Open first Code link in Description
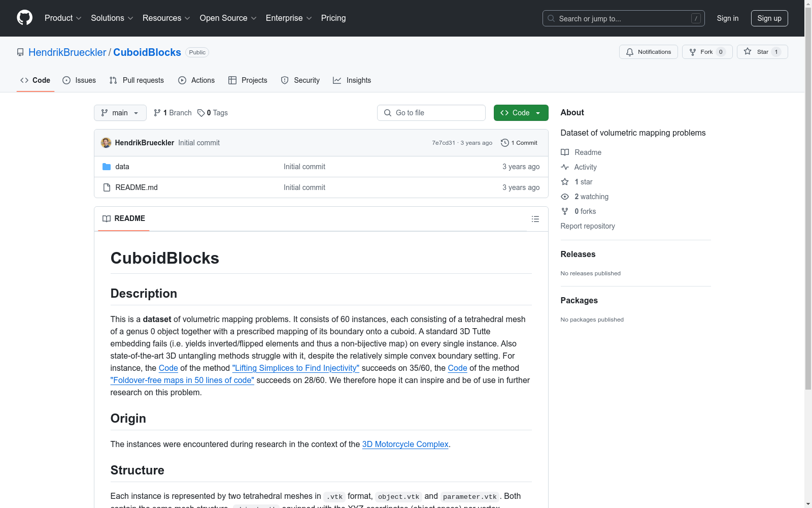The height and width of the screenshot is (508, 812). (x=168, y=368)
